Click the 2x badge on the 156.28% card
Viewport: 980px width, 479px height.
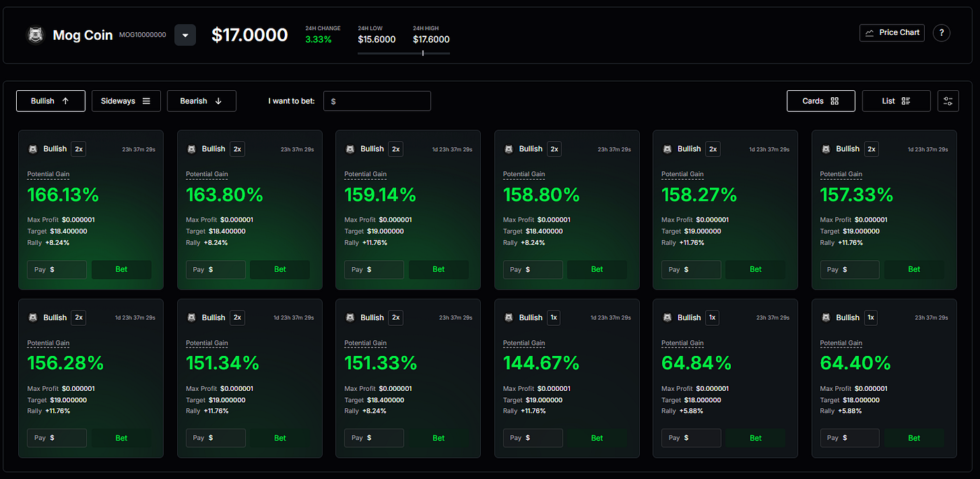79,317
